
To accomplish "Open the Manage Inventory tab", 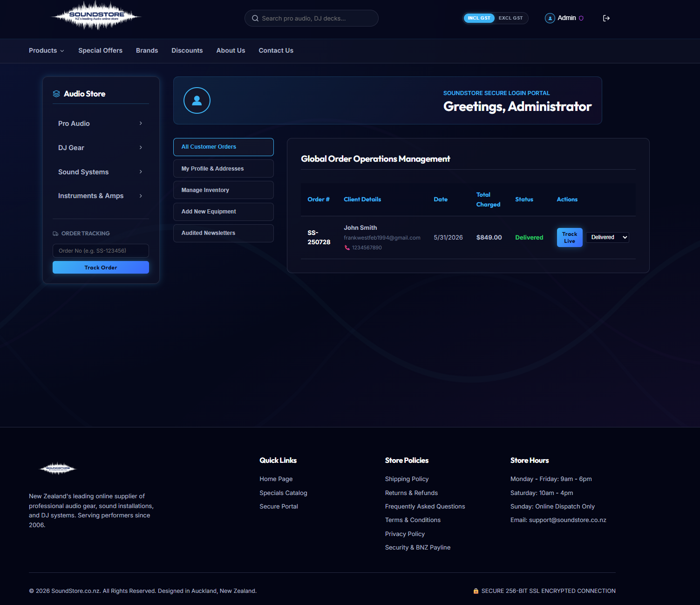I will [224, 190].
